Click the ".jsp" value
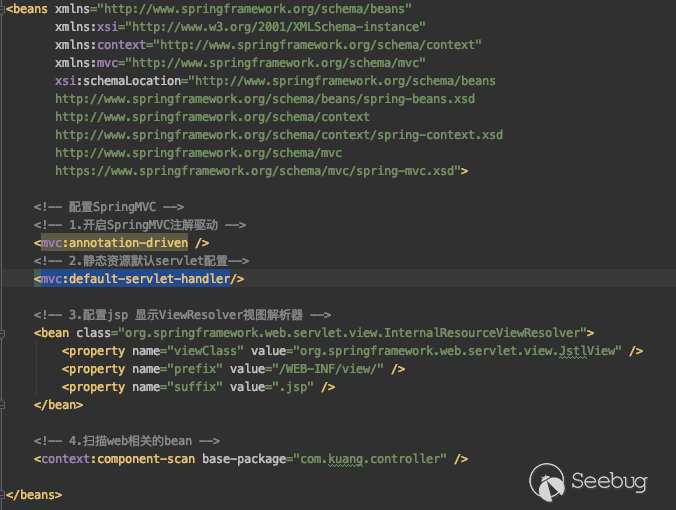Image resolution: width=676 pixels, height=510 pixels. tap(293, 387)
